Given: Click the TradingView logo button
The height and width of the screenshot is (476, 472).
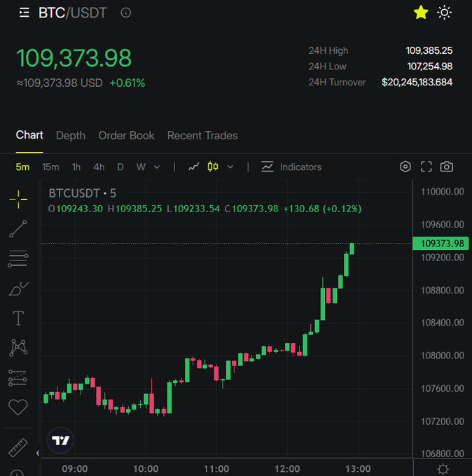Looking at the screenshot, I should pos(60,440).
